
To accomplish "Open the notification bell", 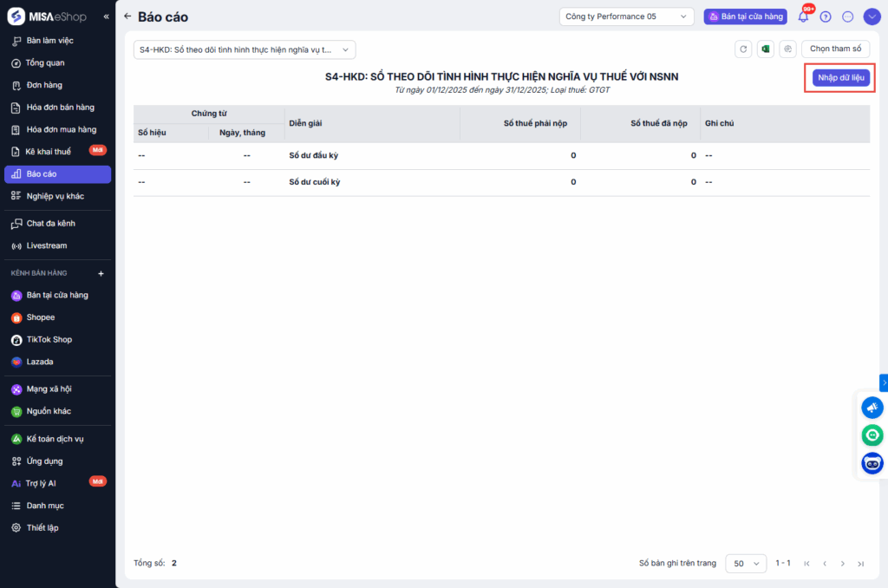I will coord(803,16).
